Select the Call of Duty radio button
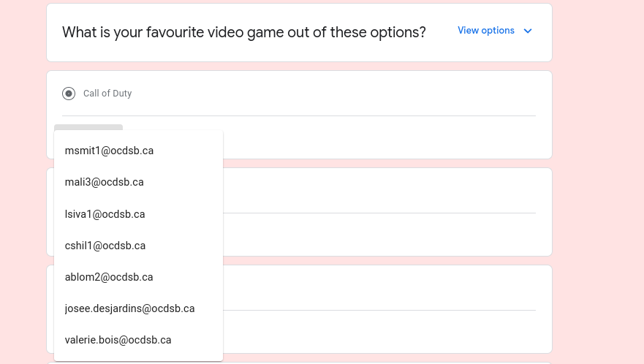Image resolution: width=644 pixels, height=364 pixels. click(x=69, y=94)
